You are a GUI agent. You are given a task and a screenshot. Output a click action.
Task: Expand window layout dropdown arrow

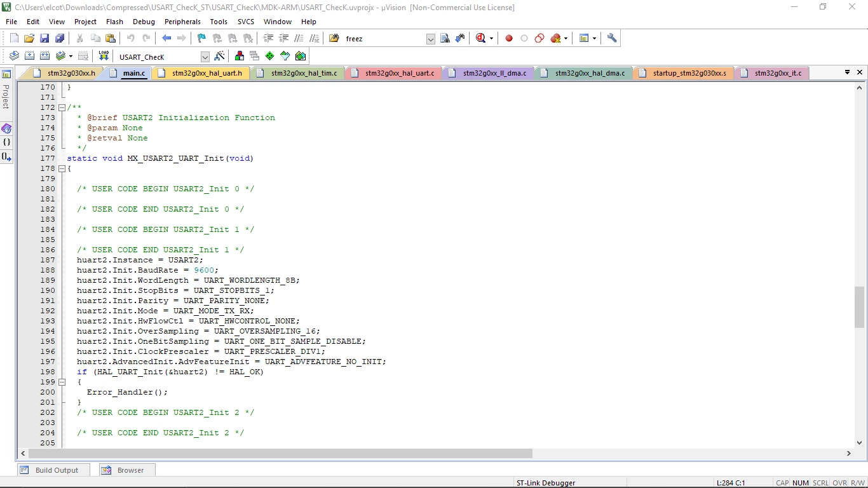click(594, 38)
